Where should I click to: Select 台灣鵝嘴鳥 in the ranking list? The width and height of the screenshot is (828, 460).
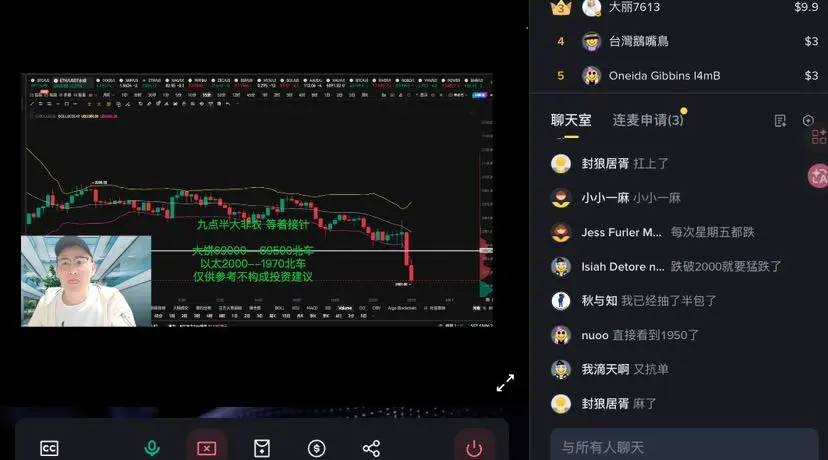638,41
